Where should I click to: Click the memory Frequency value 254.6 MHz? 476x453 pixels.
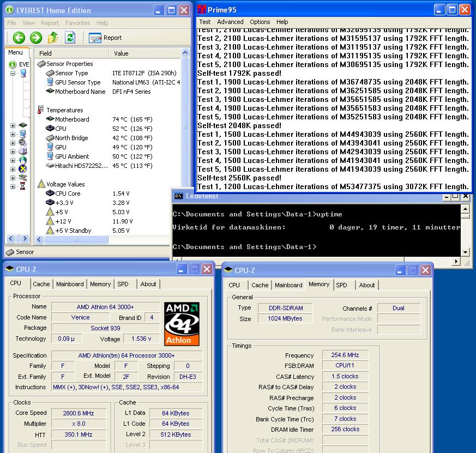coord(345,355)
